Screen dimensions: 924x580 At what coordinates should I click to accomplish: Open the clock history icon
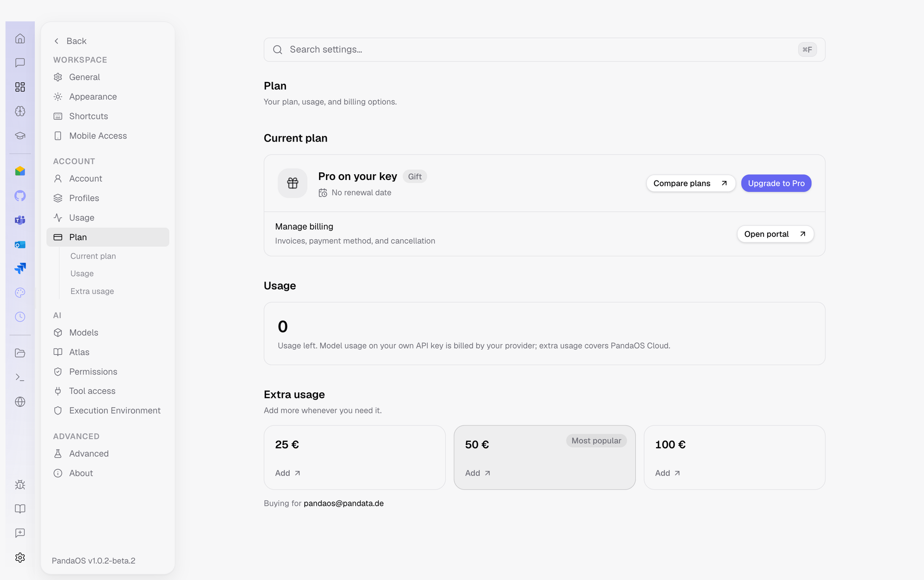pos(20,317)
